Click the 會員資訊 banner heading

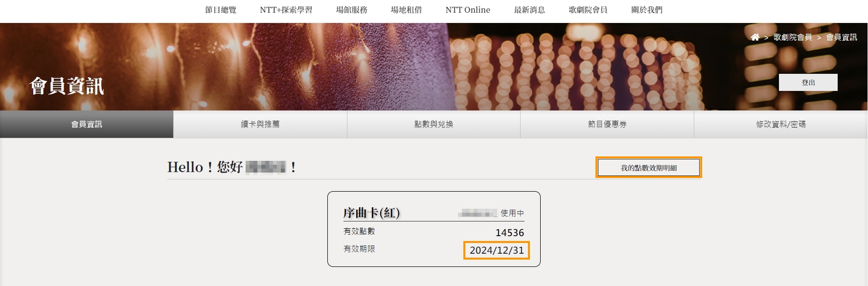(x=67, y=86)
